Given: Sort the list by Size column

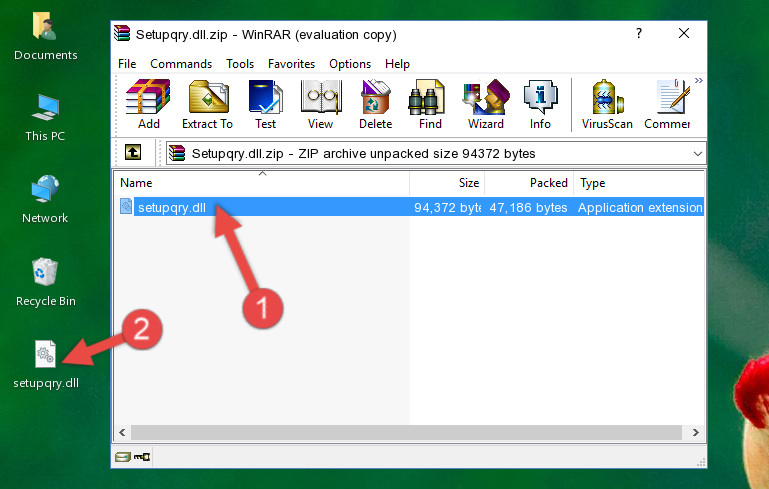Looking at the screenshot, I should pos(447,183).
